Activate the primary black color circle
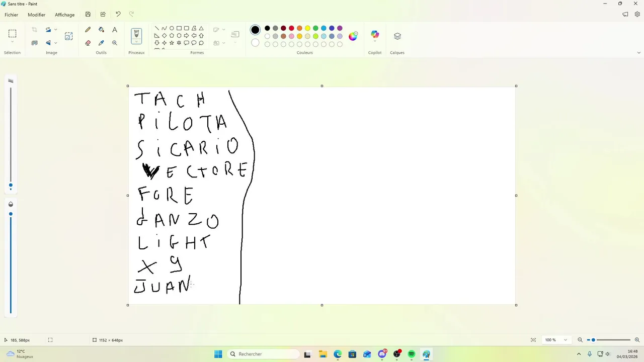 click(x=255, y=30)
